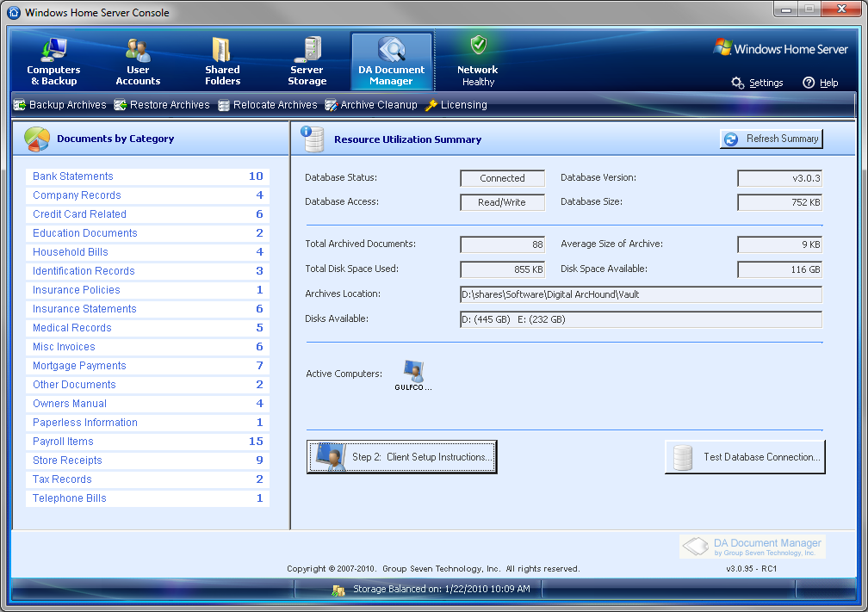The width and height of the screenshot is (868, 612).
Task: Open the Shared Folders icon
Action: [x=222, y=50]
